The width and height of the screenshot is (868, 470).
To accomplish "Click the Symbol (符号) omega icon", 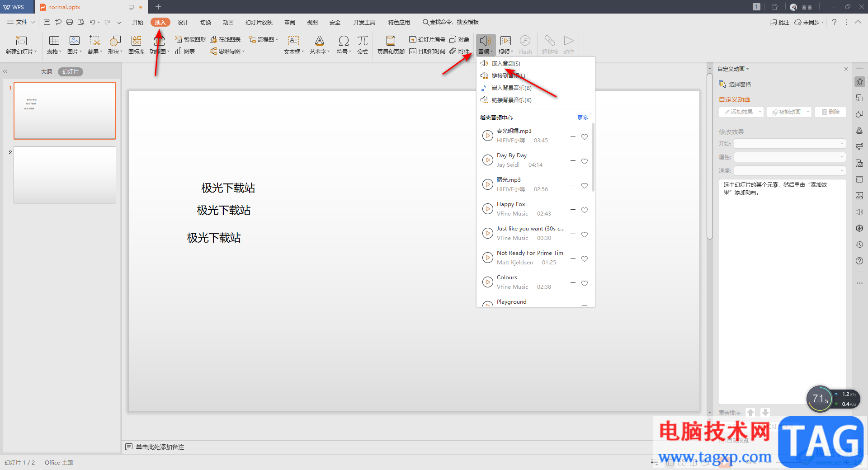I will (344, 41).
